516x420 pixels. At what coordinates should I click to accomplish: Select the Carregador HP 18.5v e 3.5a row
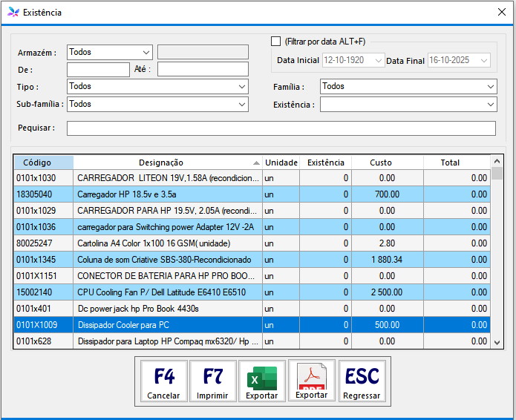168,194
